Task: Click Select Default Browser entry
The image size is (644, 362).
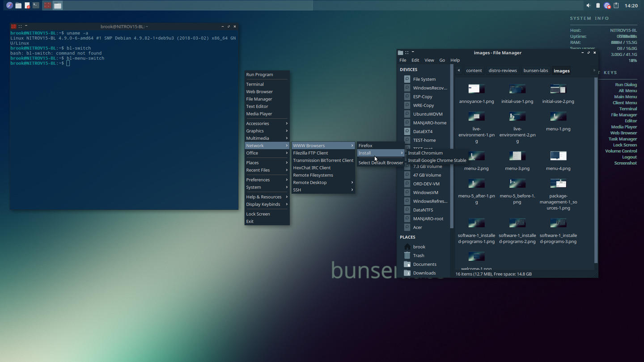Action: point(381,163)
